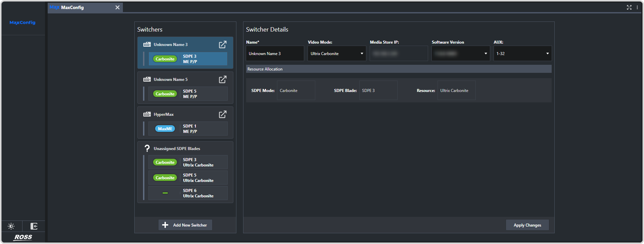Click the Resource Allocation section header

pyautogui.click(x=399, y=69)
